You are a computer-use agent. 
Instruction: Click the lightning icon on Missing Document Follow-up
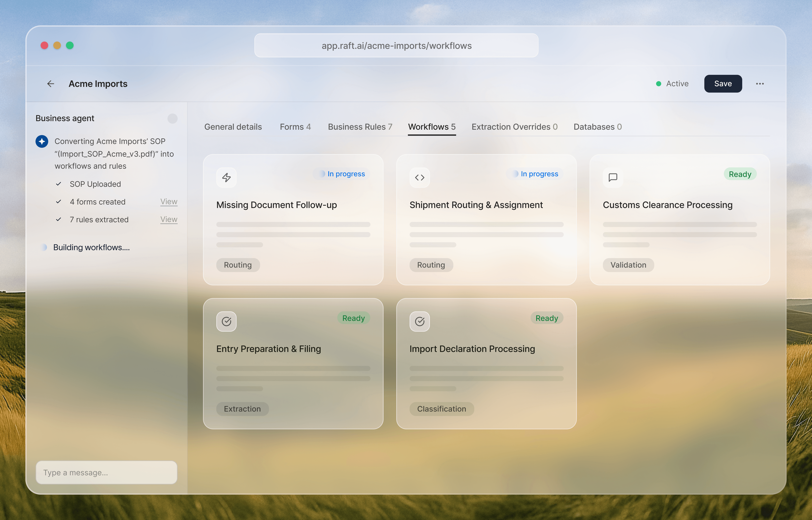pos(226,178)
